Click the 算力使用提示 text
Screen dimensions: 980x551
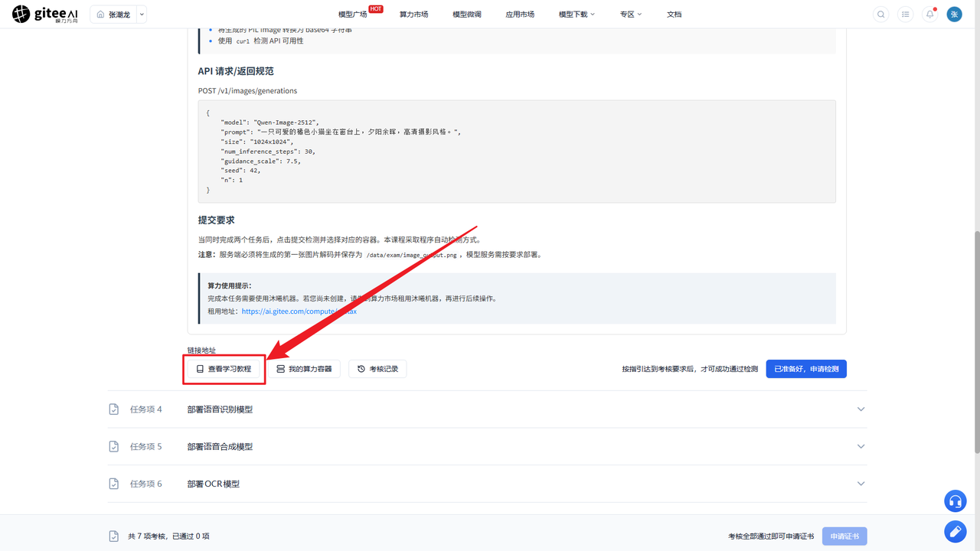[230, 285]
